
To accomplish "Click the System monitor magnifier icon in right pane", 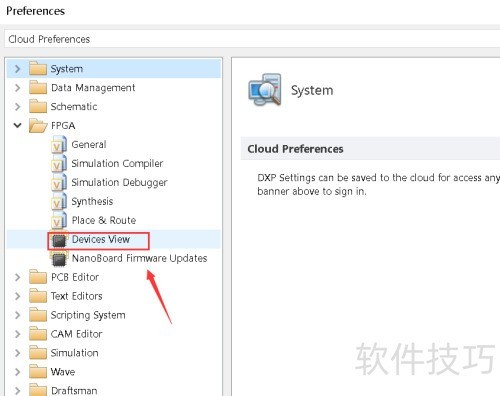I will 265,90.
